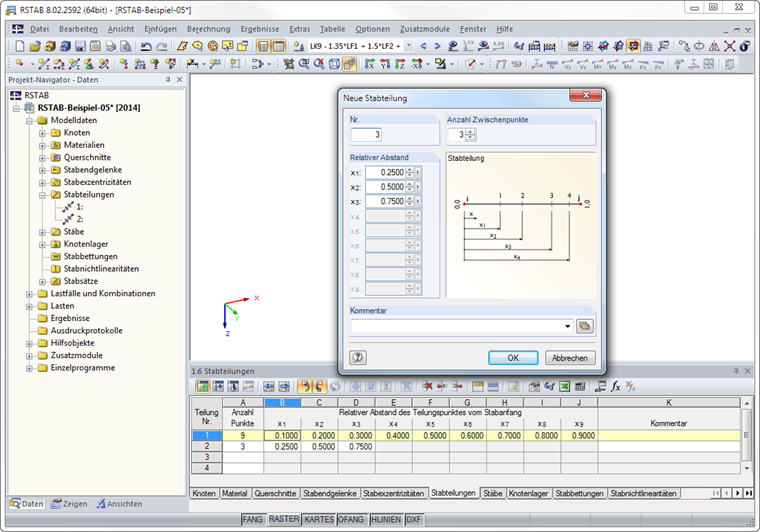
Task: Expand the Knoten tree node
Action: click(x=43, y=133)
